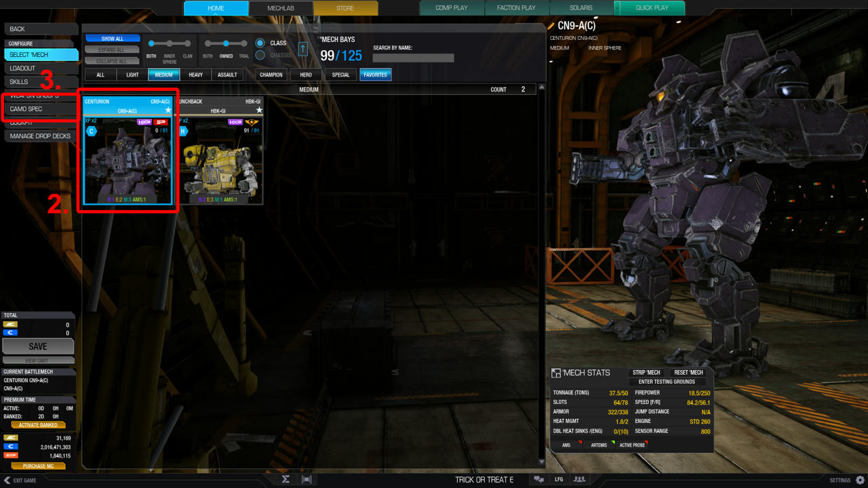Click Strip 'Mech button
Viewport: 868px width, 488px height.
646,373
